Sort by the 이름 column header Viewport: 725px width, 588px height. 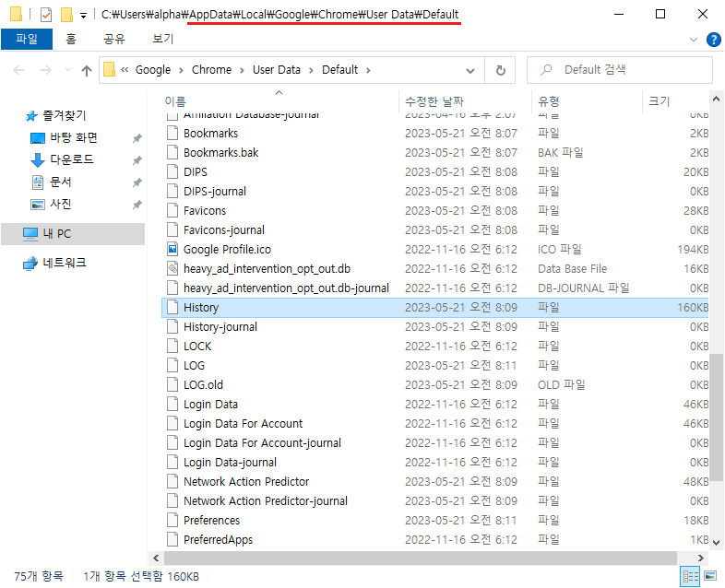(x=175, y=101)
